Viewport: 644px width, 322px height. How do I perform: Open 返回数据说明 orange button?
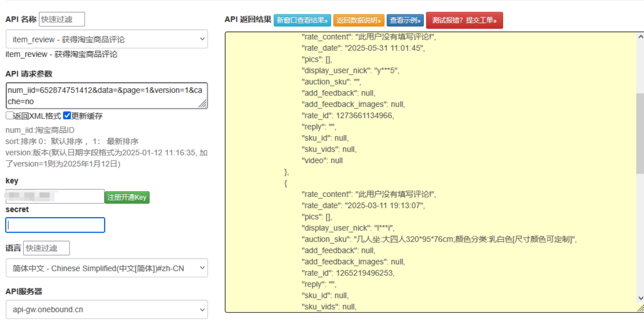pyautogui.click(x=359, y=21)
